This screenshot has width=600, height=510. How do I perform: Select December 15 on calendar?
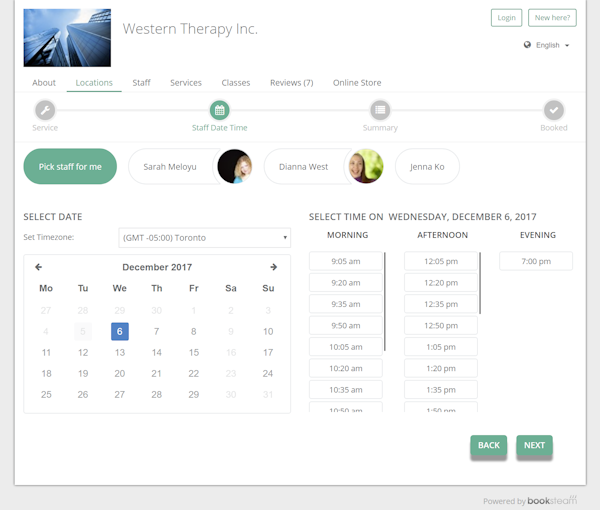pos(194,352)
